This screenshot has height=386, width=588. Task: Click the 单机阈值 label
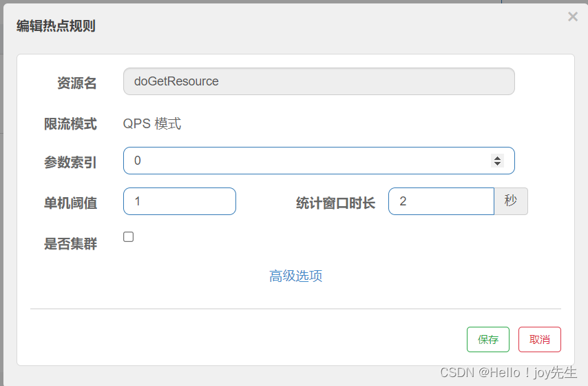point(70,203)
